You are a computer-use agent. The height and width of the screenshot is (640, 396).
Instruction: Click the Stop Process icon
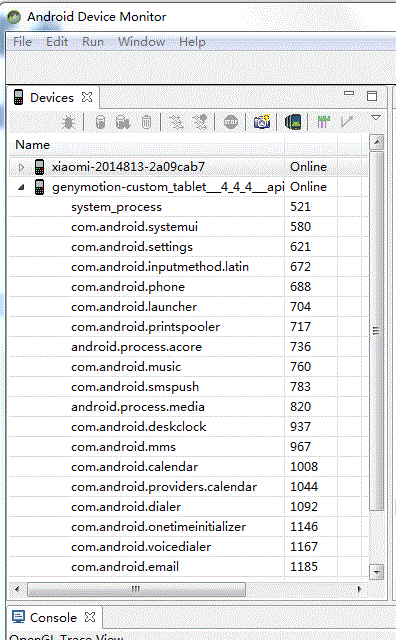tap(231, 122)
